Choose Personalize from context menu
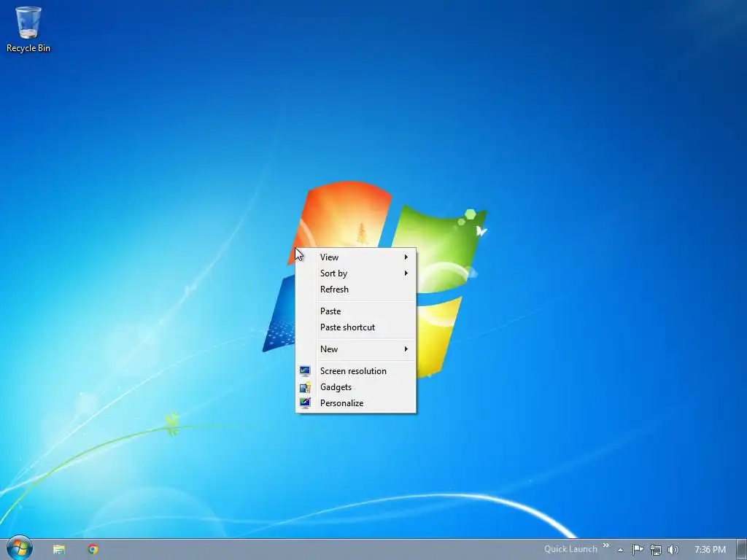This screenshot has width=747, height=560. tap(356, 403)
